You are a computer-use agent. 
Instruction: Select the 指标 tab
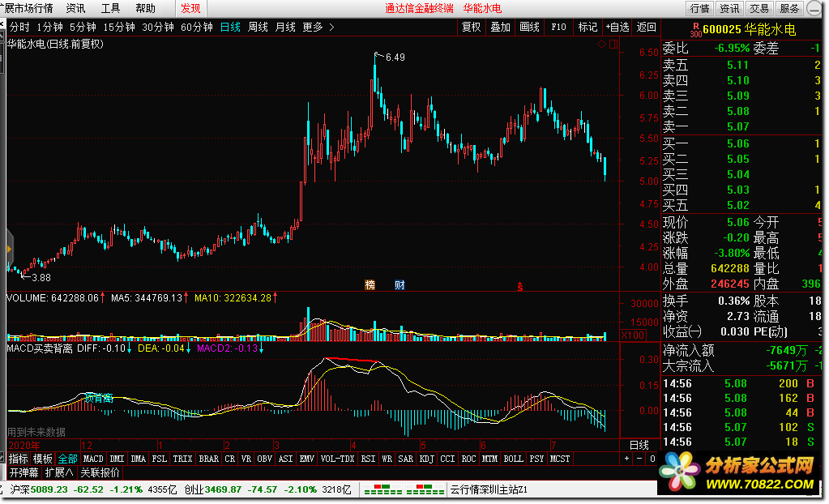click(x=18, y=459)
